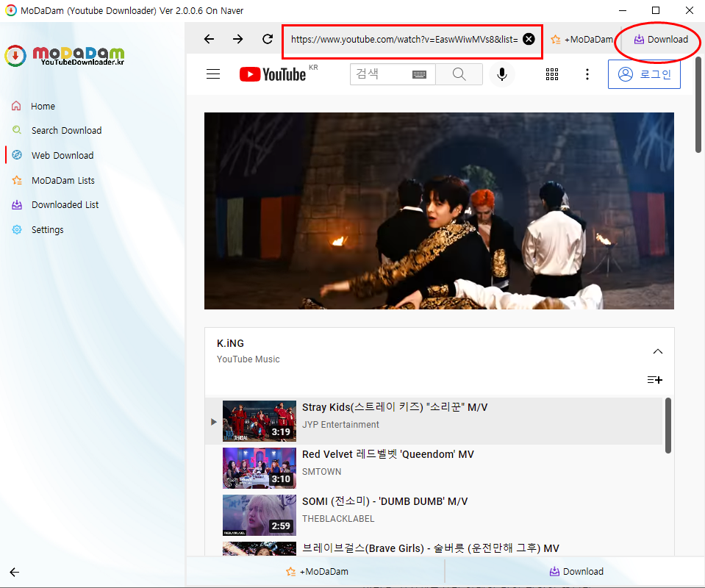Play Stray Kids 소리꾼 M/V entry
The height and width of the screenshot is (588, 705).
point(434,421)
